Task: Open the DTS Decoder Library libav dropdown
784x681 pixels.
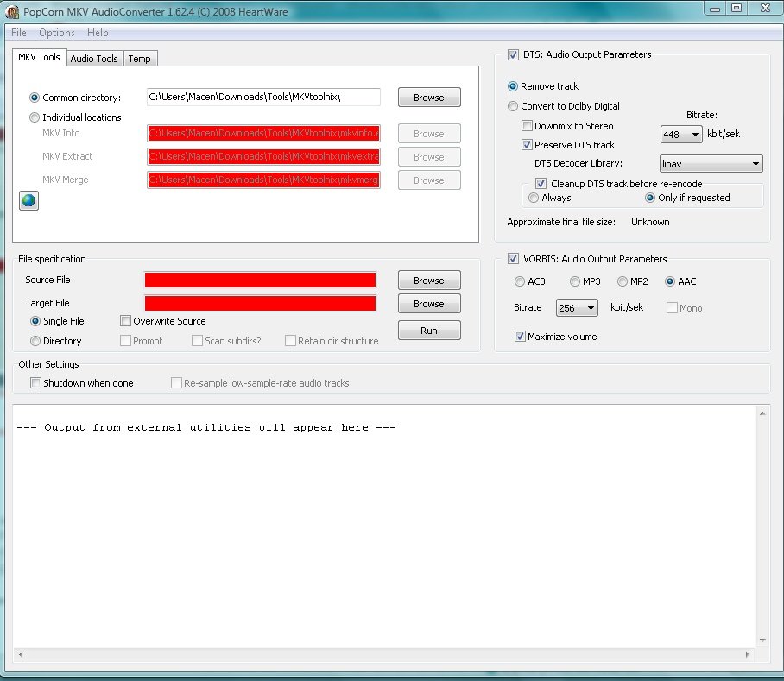Action: click(x=711, y=164)
